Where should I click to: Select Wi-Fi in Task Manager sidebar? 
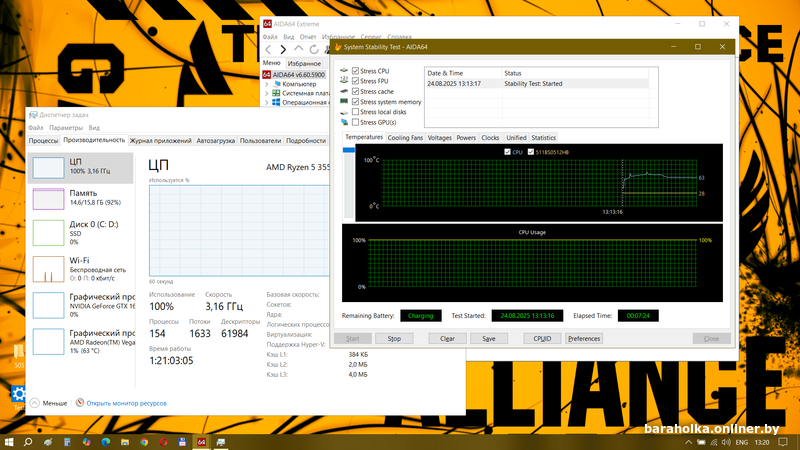(x=81, y=269)
